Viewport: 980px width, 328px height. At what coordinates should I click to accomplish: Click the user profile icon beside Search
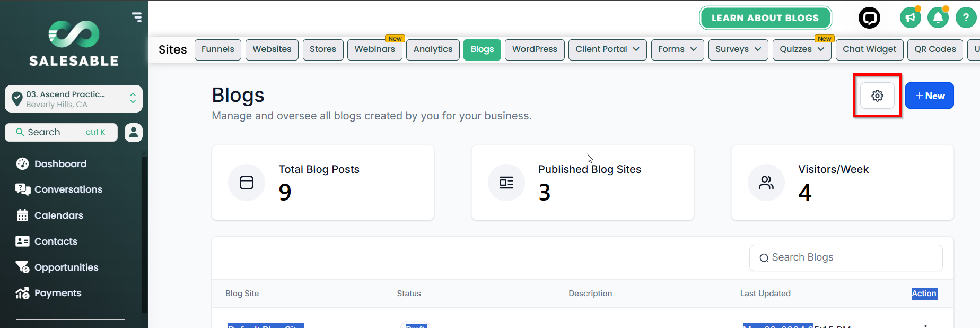pyautogui.click(x=134, y=132)
